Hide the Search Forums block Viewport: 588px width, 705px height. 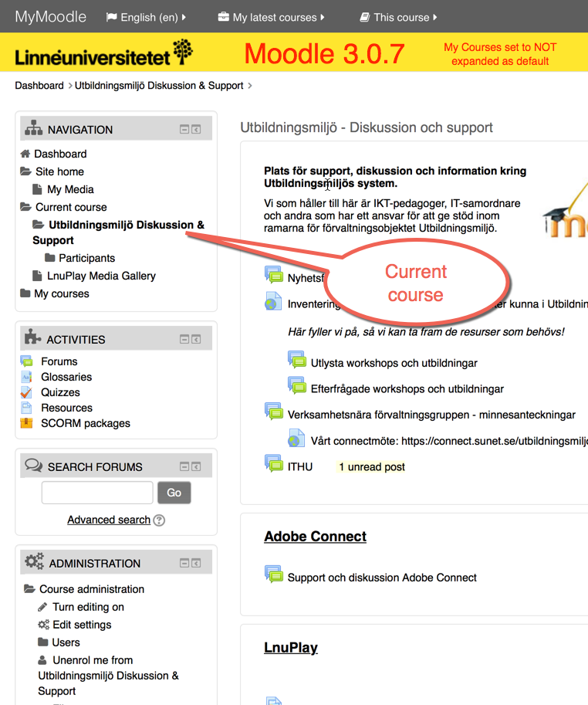(x=184, y=466)
